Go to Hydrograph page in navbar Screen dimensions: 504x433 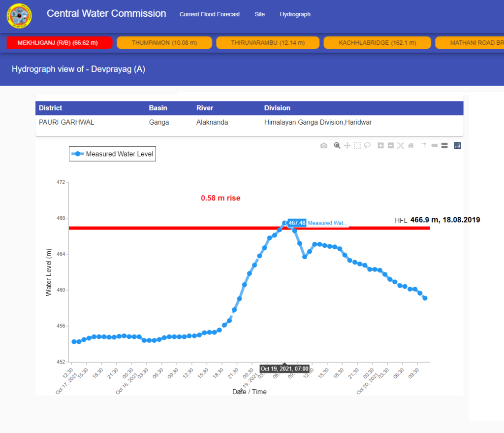click(295, 14)
